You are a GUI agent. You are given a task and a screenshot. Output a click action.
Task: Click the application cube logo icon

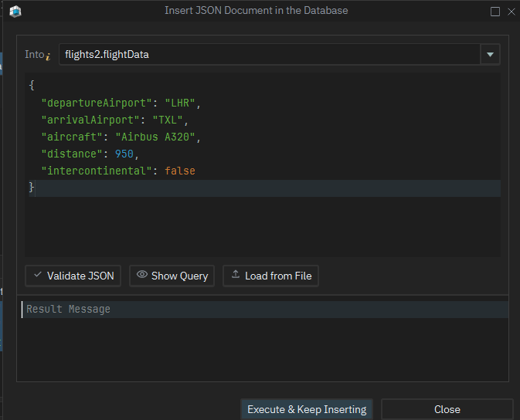[x=15, y=12]
